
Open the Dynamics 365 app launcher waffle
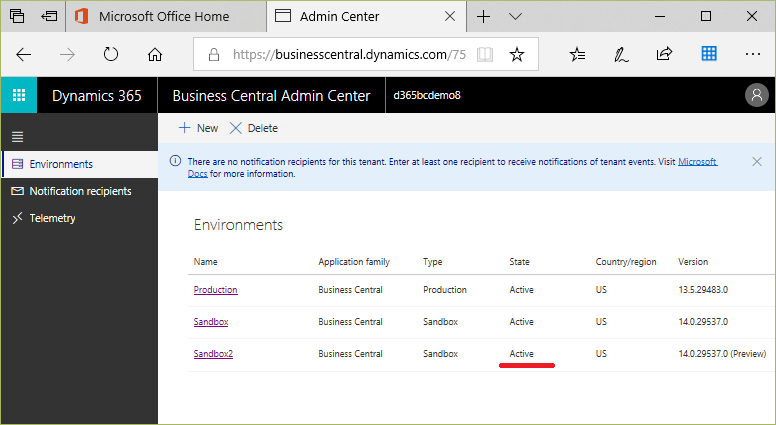point(19,95)
